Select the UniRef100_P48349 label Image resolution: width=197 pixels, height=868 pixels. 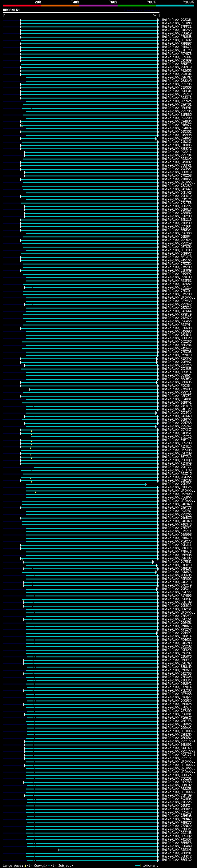pos(176,504)
